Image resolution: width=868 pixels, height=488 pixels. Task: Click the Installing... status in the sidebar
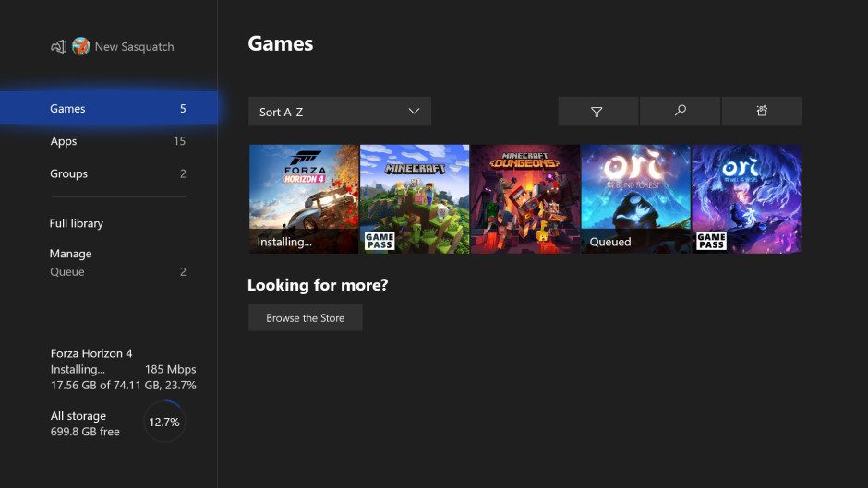(x=78, y=370)
